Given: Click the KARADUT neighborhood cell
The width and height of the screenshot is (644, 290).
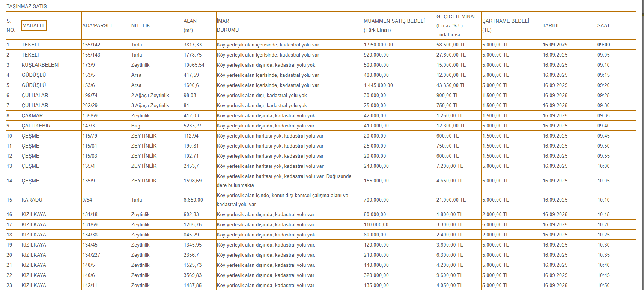Looking at the screenshot, I should 33,200.
